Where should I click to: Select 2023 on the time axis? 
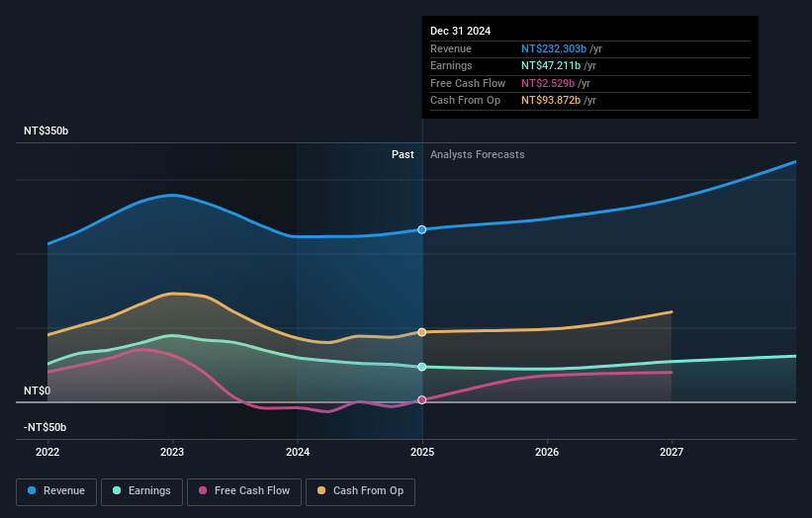[172, 453]
